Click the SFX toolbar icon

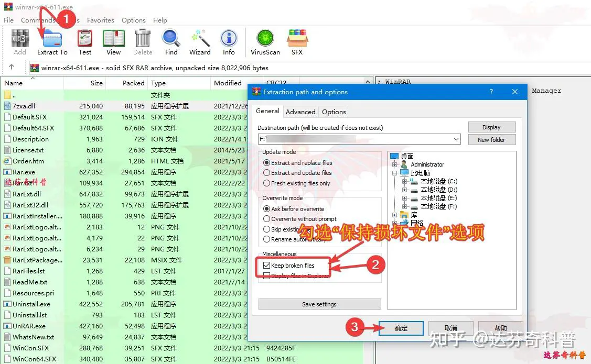(297, 41)
